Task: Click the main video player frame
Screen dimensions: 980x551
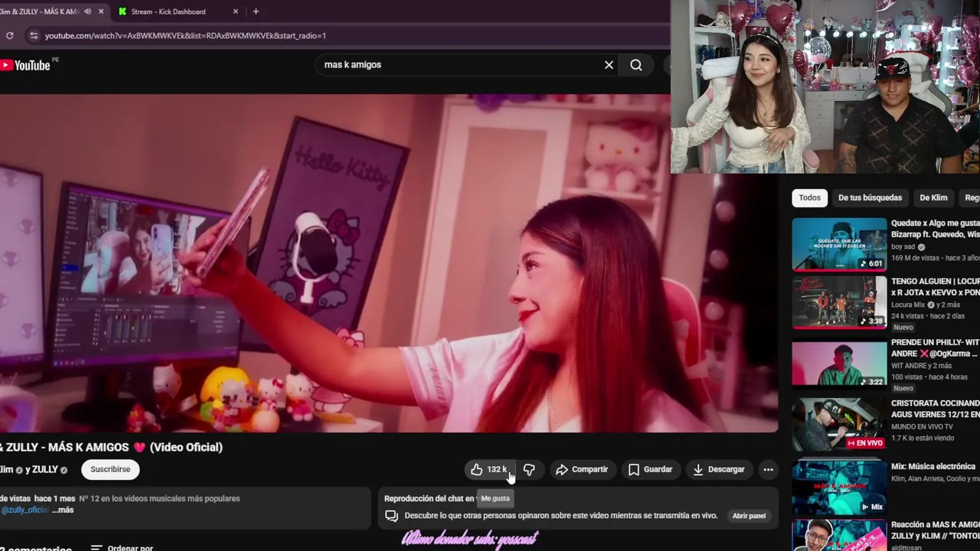Action: 389,263
